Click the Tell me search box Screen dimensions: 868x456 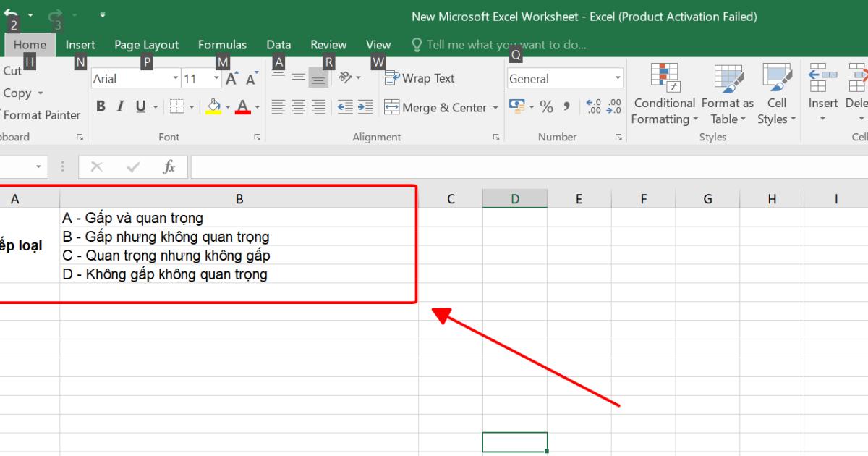click(x=506, y=45)
